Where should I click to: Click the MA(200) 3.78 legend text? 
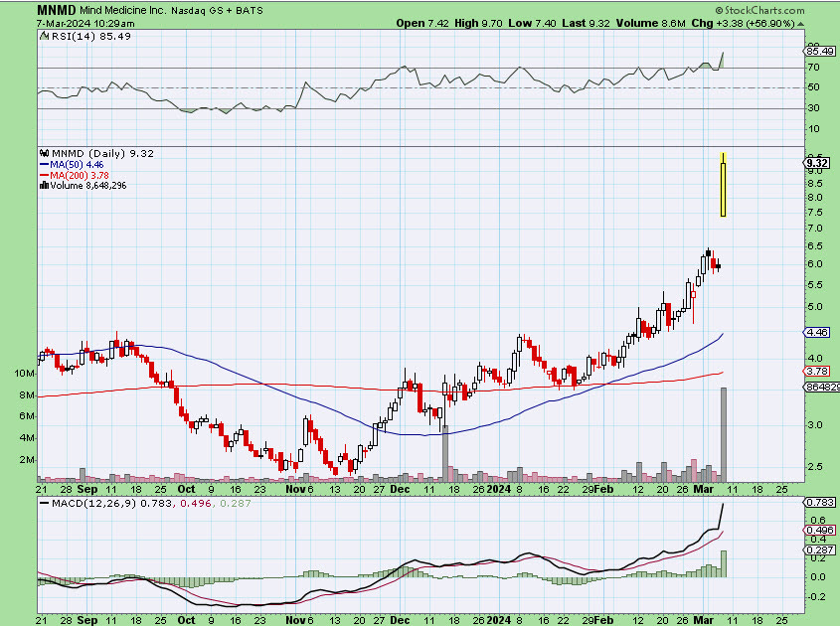[80, 176]
